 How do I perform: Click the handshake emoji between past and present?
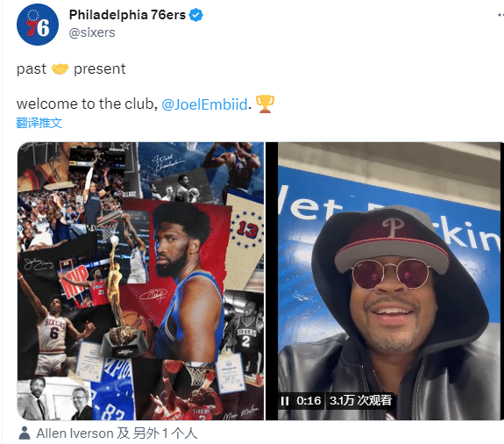[60, 68]
